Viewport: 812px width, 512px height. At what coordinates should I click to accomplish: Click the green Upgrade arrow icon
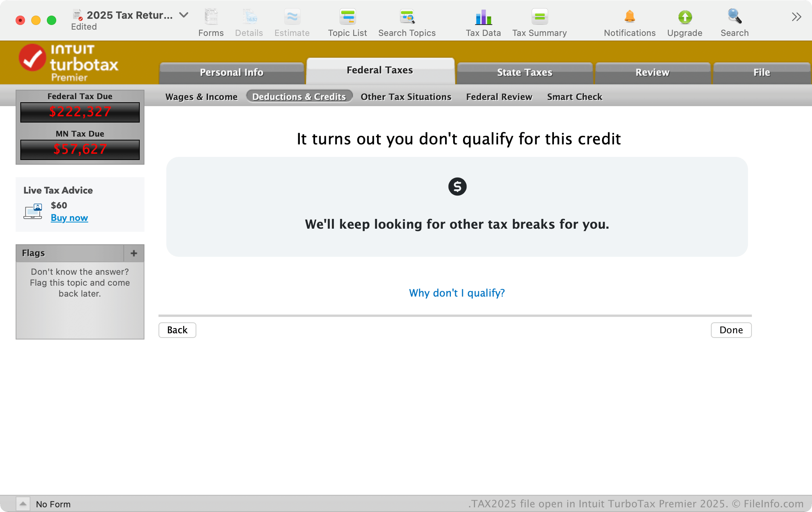coord(685,17)
